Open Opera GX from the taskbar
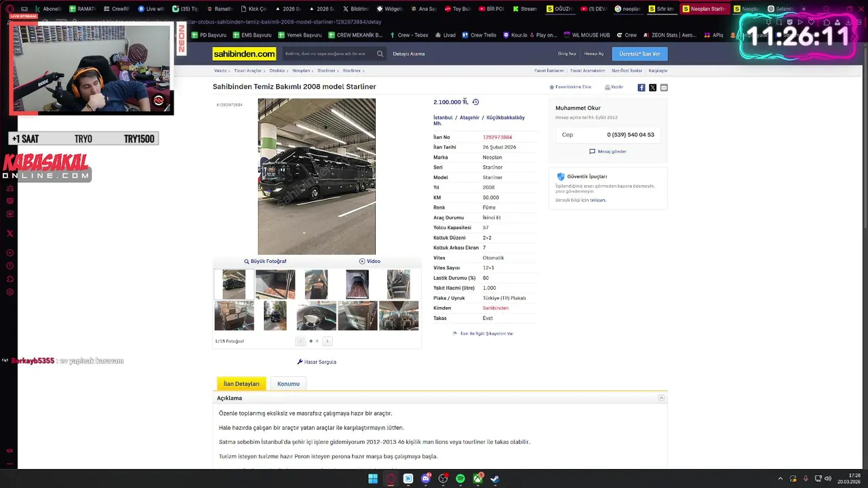Screen dimensions: 868x488 click(x=391, y=479)
